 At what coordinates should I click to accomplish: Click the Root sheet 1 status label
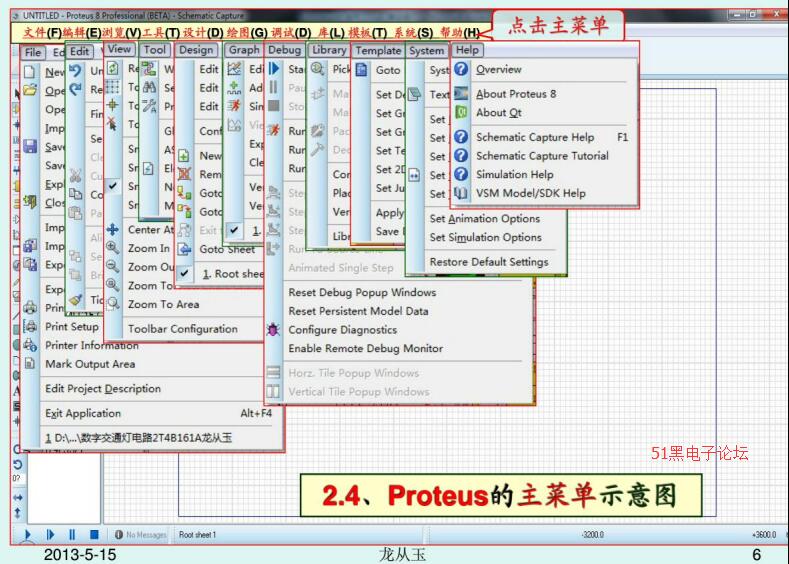click(x=197, y=534)
